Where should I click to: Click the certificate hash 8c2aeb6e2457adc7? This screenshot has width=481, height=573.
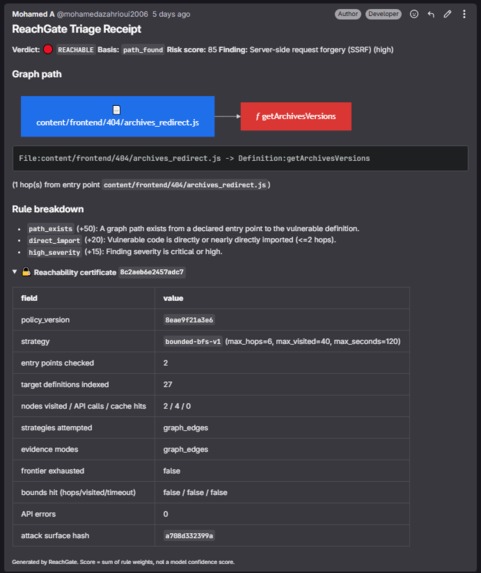click(152, 272)
